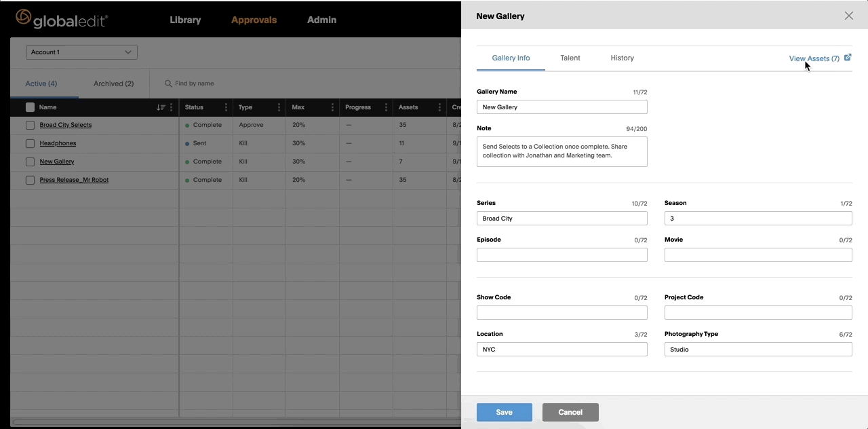Switch to the Archived (2) tab

click(x=113, y=83)
